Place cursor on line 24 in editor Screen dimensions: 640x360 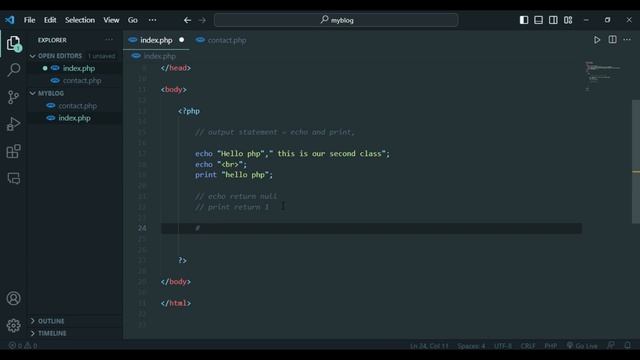(x=371, y=228)
